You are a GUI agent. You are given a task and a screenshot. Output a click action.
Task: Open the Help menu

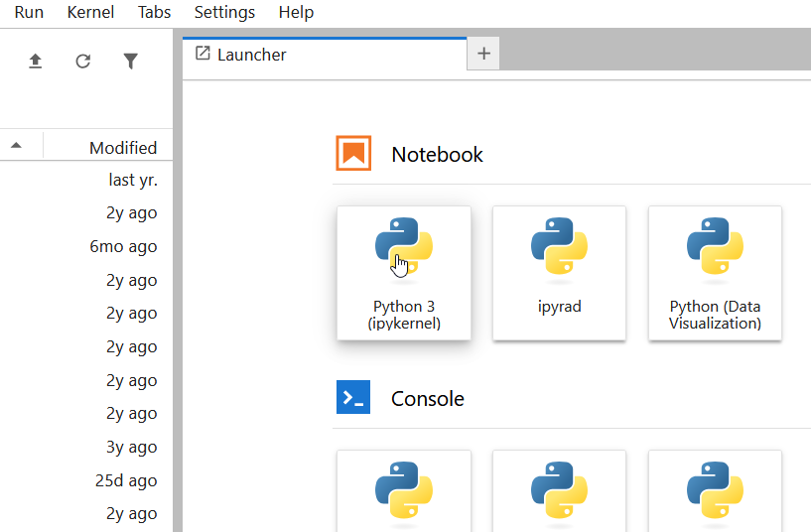(296, 12)
